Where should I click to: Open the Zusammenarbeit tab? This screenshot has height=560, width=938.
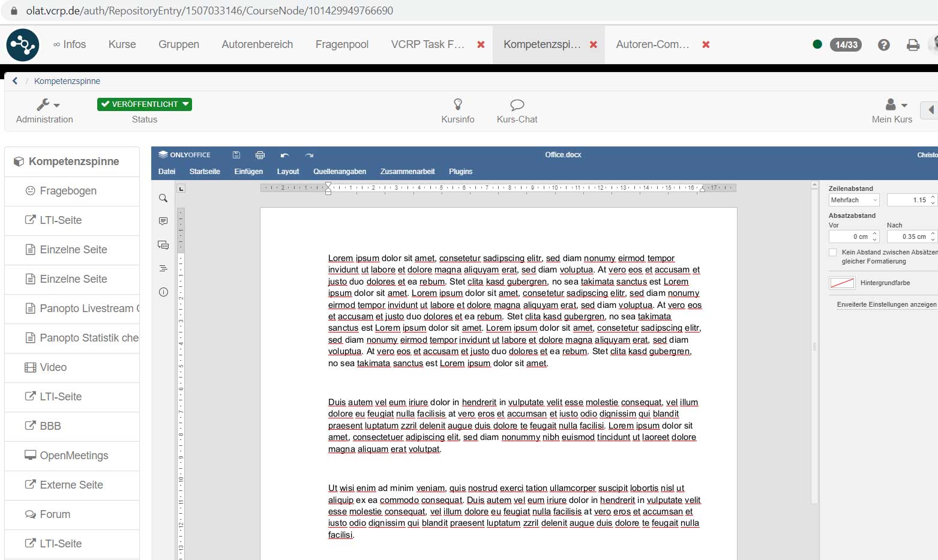click(x=407, y=172)
